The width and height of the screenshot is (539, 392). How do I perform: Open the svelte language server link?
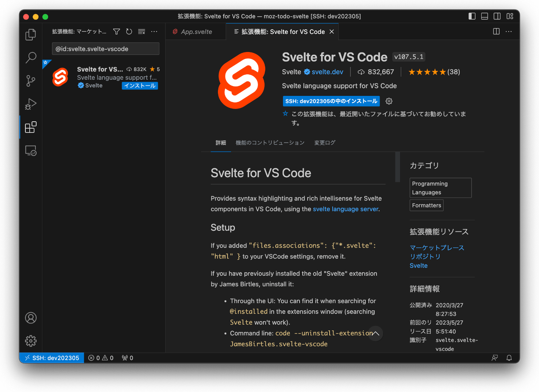tap(346, 209)
